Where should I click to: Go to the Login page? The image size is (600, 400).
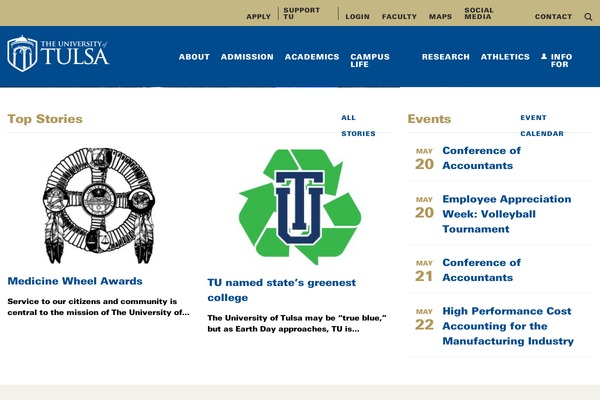click(357, 17)
